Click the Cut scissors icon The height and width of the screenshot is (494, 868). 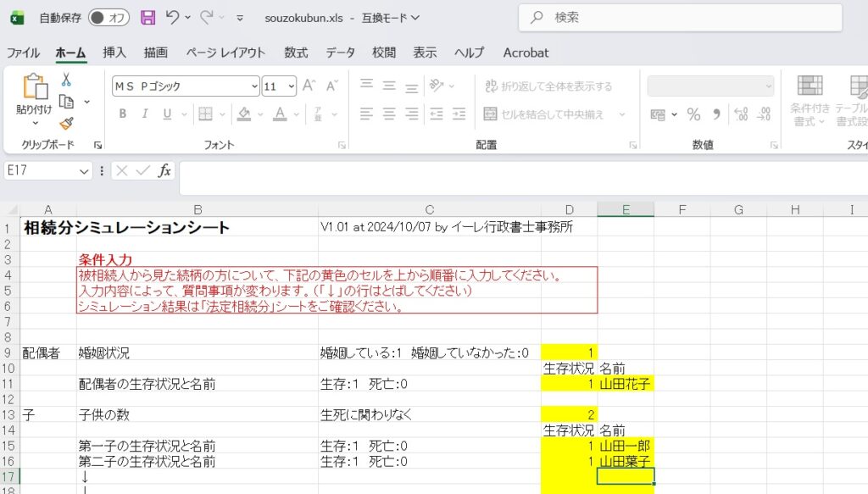coord(66,80)
